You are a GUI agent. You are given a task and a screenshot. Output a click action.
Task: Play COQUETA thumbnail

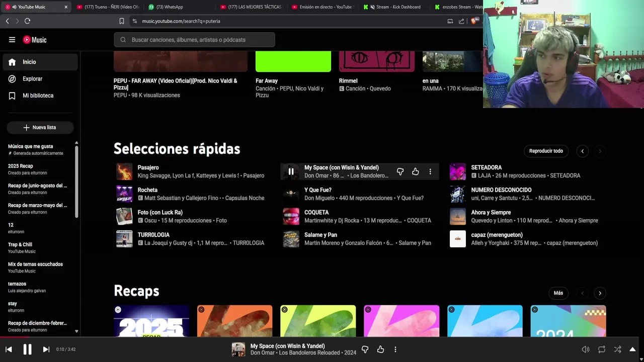(x=291, y=216)
